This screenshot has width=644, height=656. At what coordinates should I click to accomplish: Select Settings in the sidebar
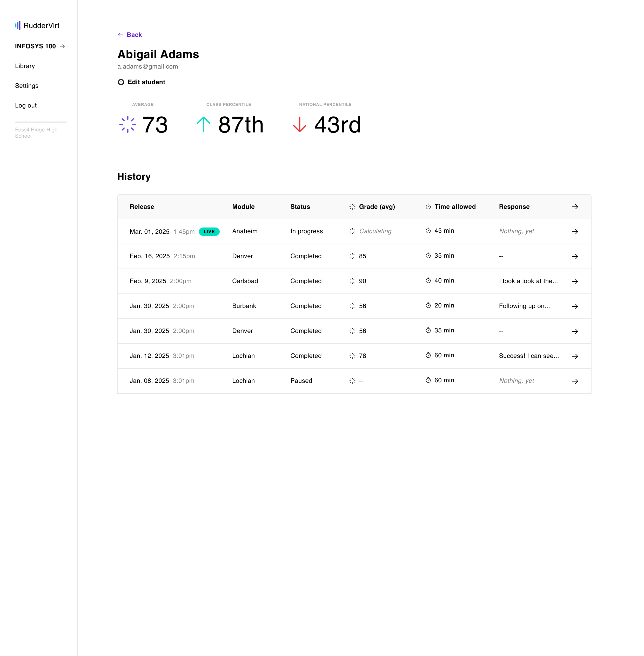27,86
